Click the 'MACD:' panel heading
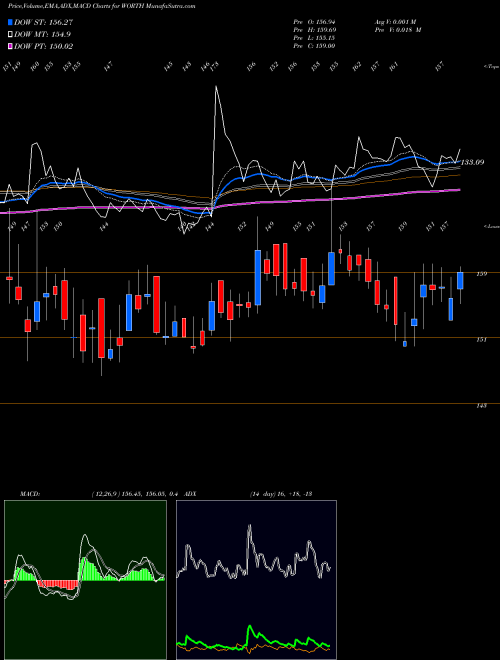500x660 pixels. point(30,494)
